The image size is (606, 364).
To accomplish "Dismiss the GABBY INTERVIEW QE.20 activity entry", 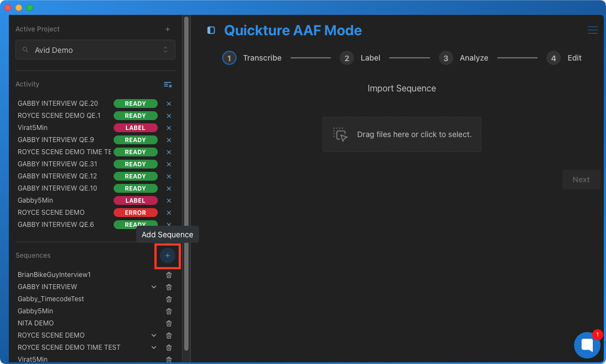I will click(x=169, y=104).
